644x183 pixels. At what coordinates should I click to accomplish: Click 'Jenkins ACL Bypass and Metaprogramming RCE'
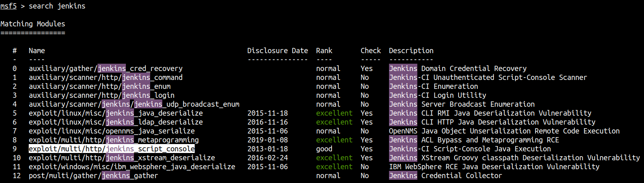474,140
